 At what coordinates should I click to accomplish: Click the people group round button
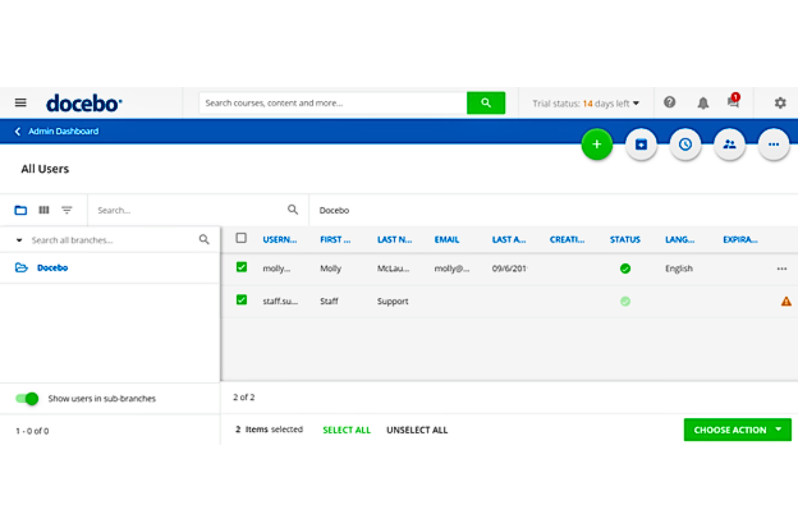730,144
